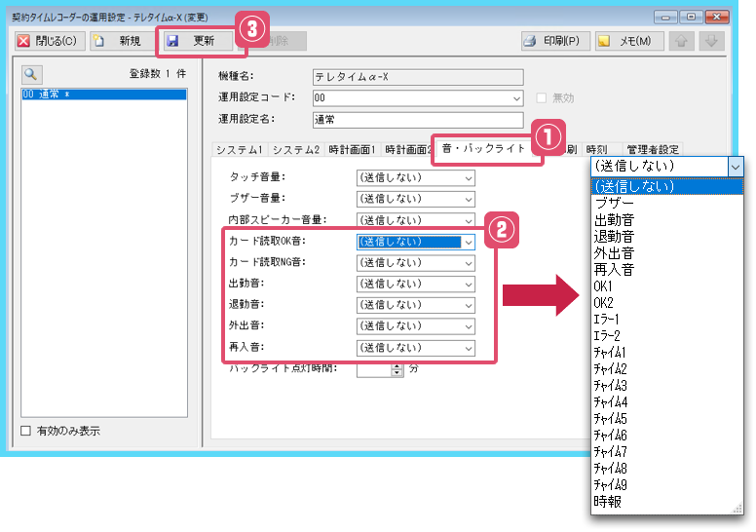The height and width of the screenshot is (532, 756).
Task: Open the タッチ音量 dropdown
Action: click(468, 178)
